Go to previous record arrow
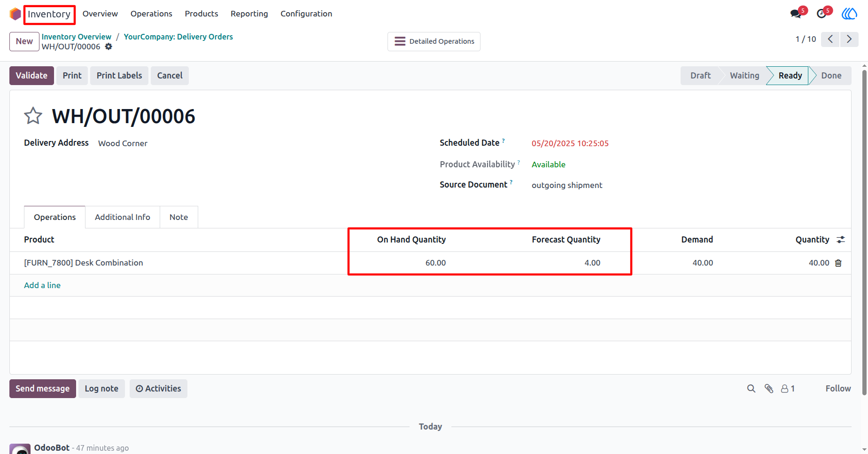The height and width of the screenshot is (454, 868). tap(830, 39)
